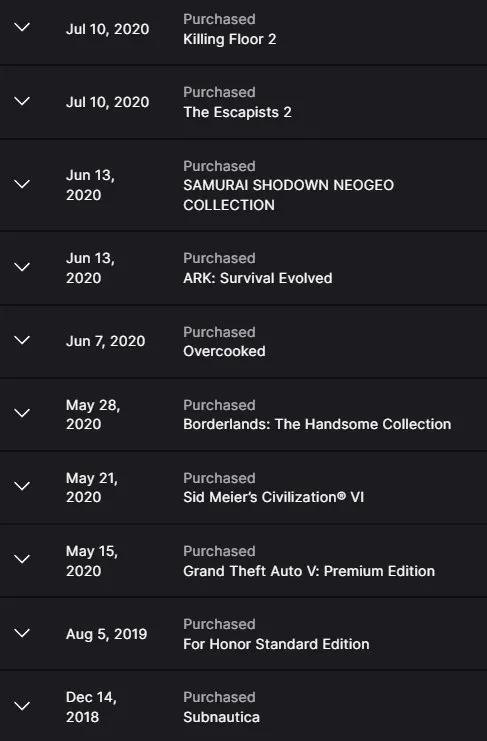Expand Sid Meier's Civilization VI chevron
Viewport: 487px width, 741px height.
pos(22,486)
